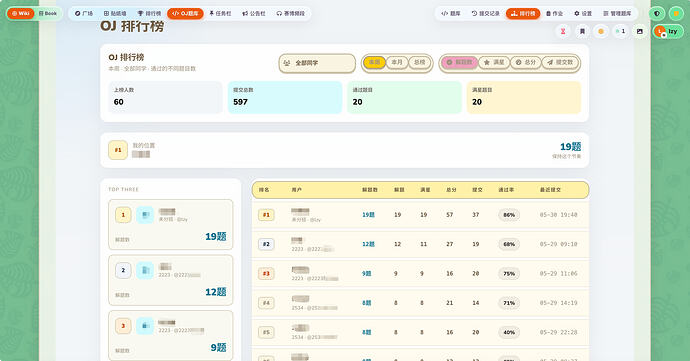Click the 75% pass rate pill
The image size is (690, 361).
(509, 274)
